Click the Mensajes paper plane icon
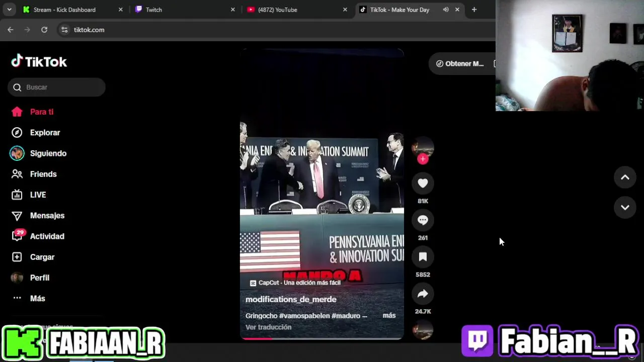This screenshot has height=362, width=644. click(17, 216)
